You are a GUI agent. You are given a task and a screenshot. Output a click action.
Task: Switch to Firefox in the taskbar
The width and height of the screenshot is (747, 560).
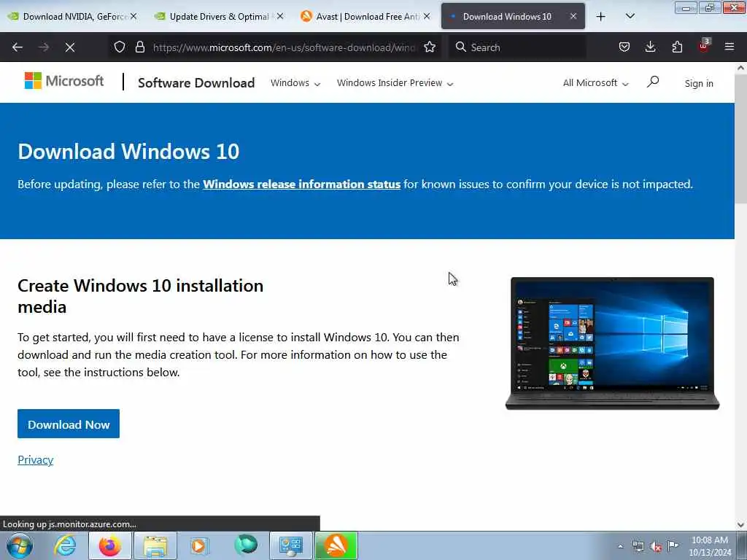point(109,545)
